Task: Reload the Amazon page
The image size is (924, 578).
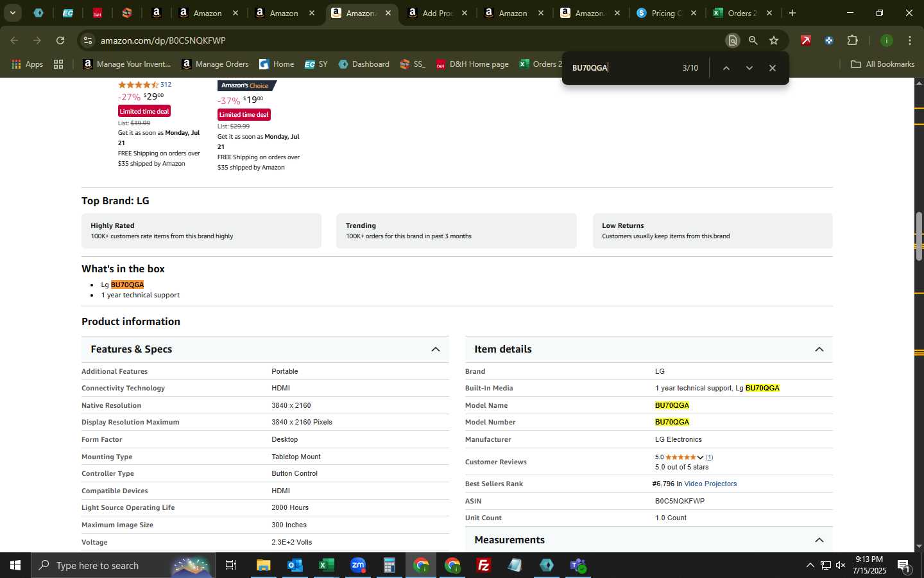Action: click(x=60, y=40)
